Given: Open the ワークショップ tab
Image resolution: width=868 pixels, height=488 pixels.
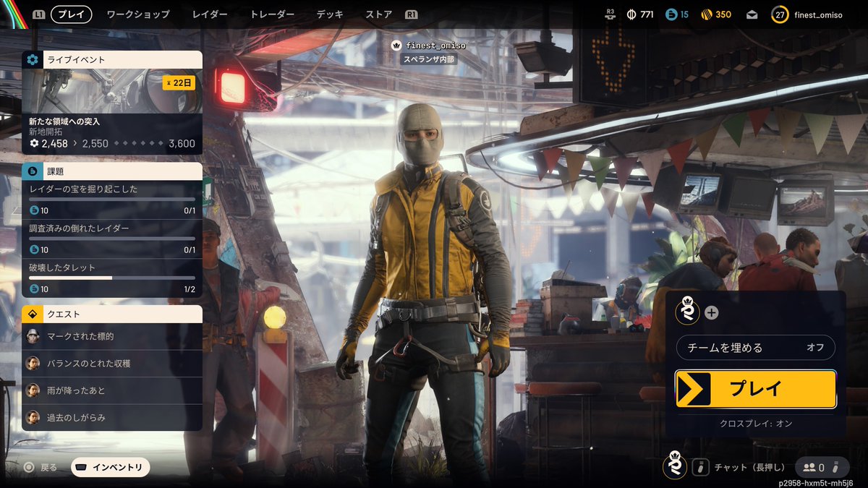Looking at the screenshot, I should 138,14.
